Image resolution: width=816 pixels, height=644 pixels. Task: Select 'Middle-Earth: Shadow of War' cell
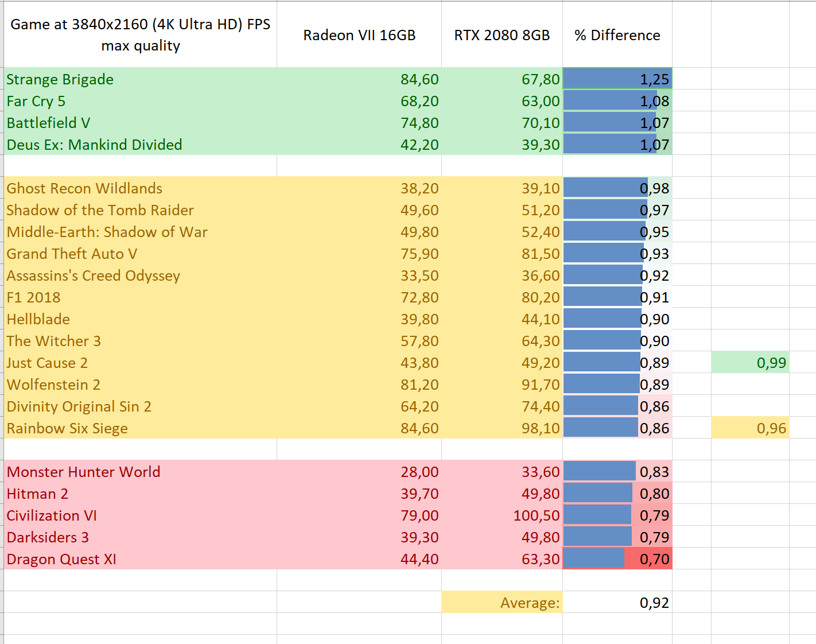pos(141,231)
